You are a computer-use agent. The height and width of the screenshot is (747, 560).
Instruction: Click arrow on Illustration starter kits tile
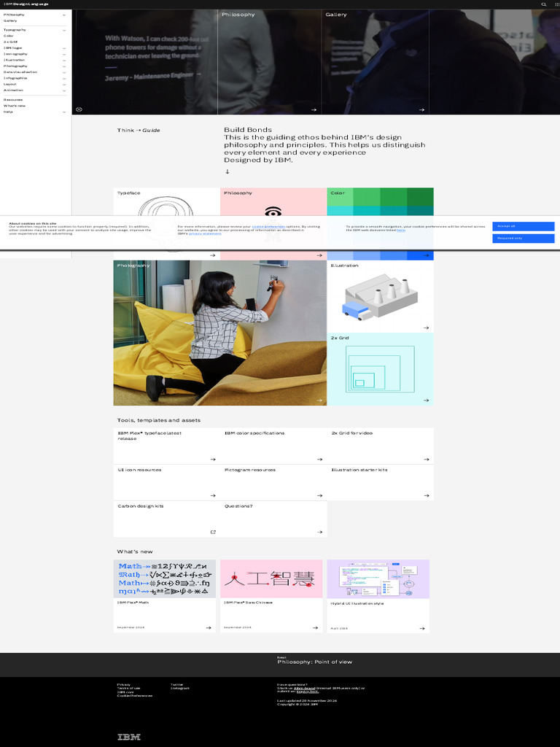pyautogui.click(x=426, y=495)
